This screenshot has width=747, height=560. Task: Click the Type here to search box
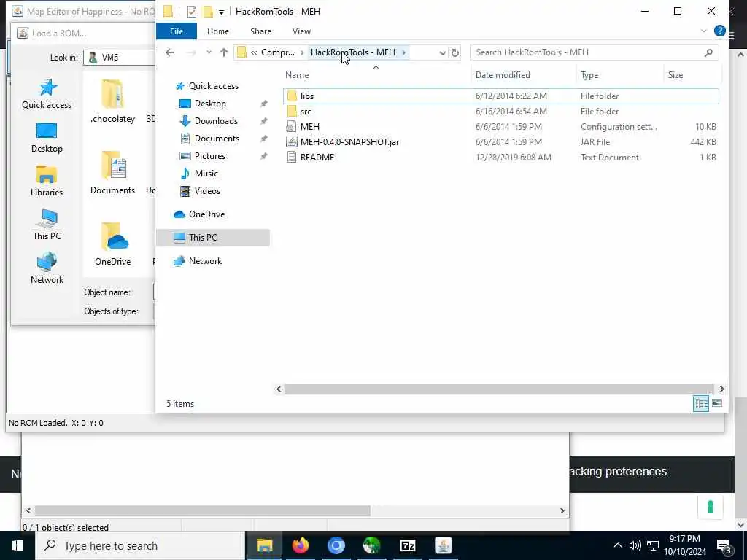[x=140, y=545]
